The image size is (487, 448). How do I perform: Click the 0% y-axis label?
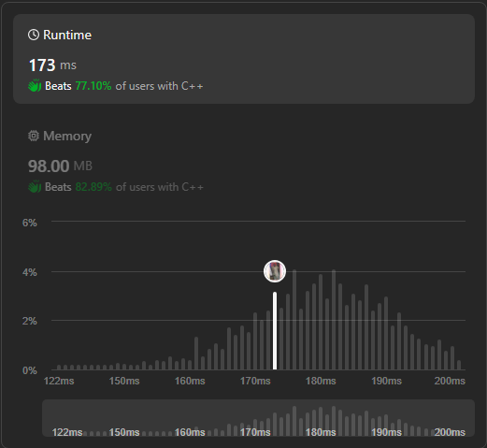point(30,370)
